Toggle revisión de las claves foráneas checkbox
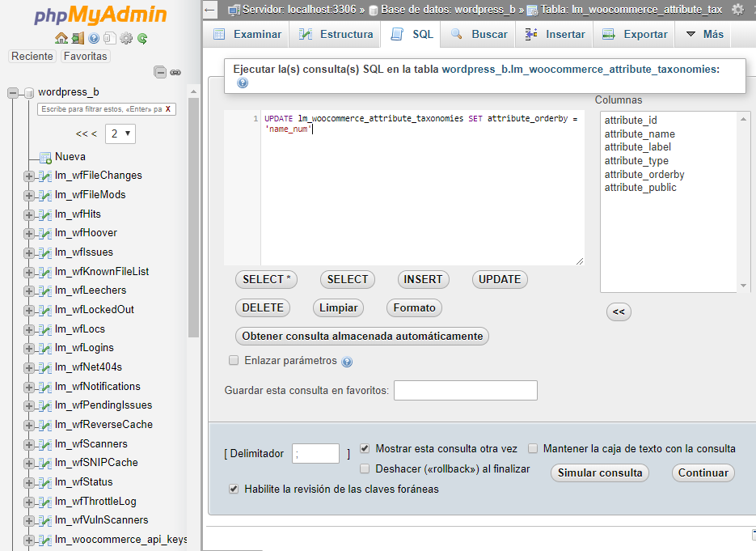This screenshot has width=756, height=551. point(234,490)
